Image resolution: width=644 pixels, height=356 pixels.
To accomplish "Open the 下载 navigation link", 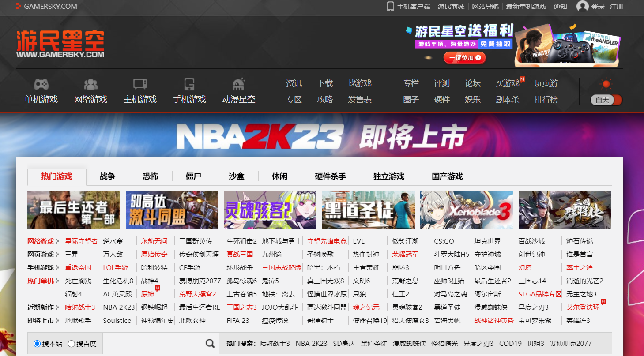I will pyautogui.click(x=325, y=83).
